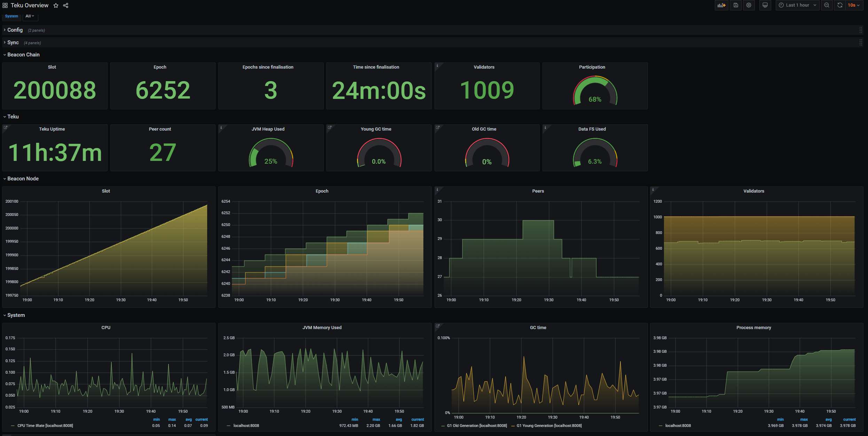Save the dashboard using the disk icon
Screen dimensions: 868x436
736,5
